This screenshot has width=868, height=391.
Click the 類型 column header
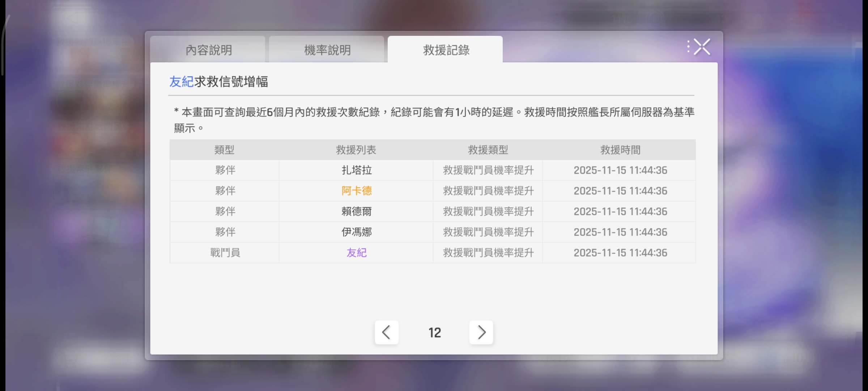[x=224, y=150]
